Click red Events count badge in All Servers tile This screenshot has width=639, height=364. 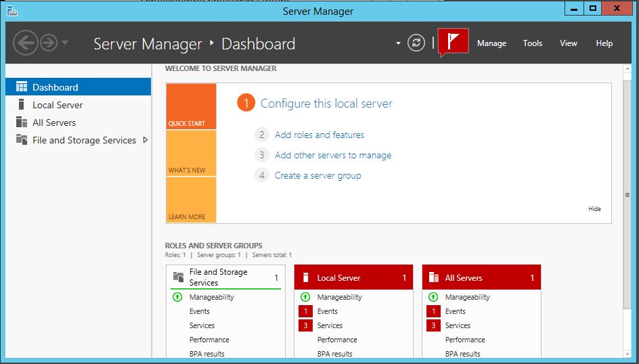pos(434,311)
